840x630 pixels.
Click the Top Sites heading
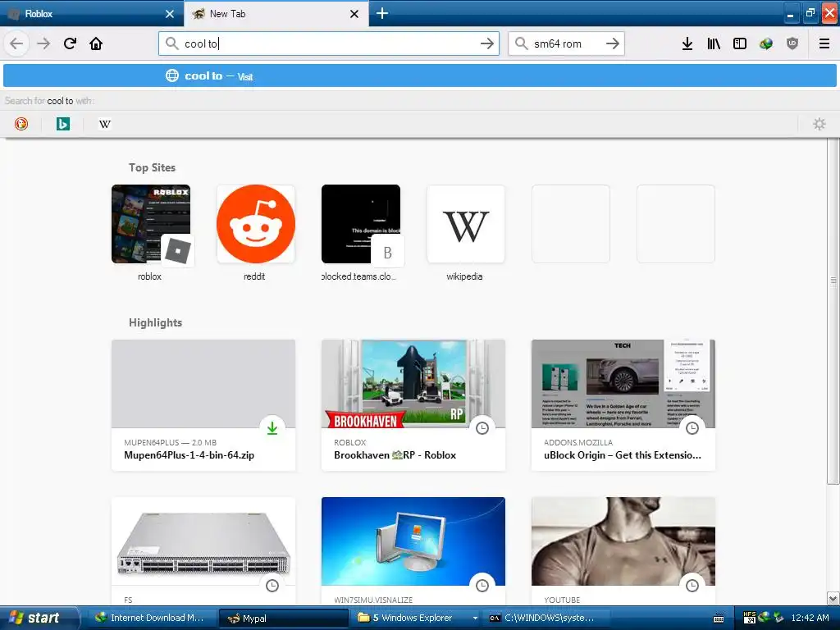coord(152,167)
